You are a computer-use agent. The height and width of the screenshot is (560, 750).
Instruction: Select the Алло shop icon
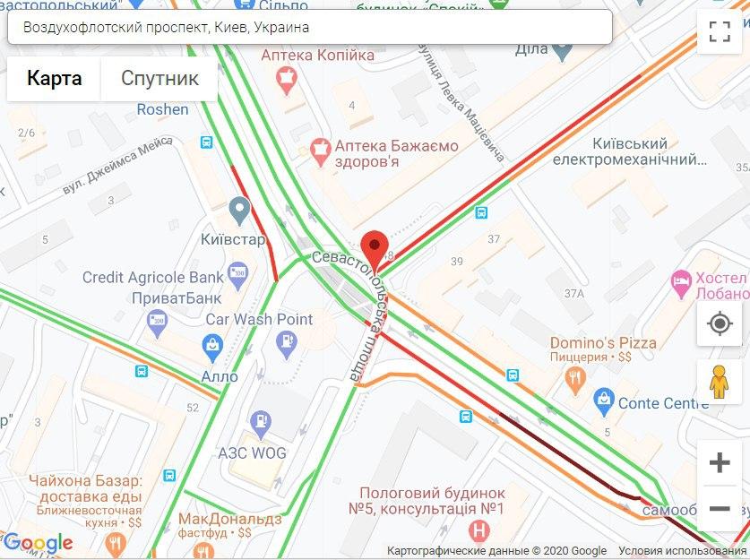point(212,349)
